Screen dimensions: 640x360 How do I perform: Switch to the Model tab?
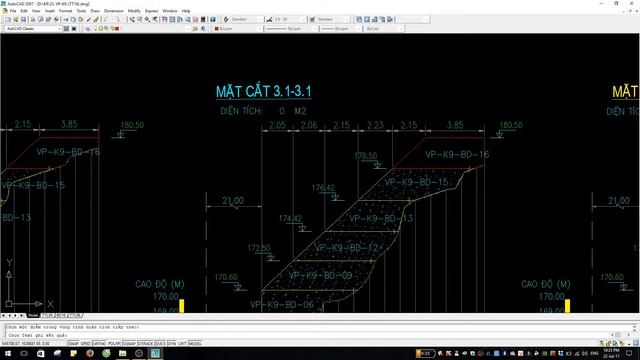(33, 316)
